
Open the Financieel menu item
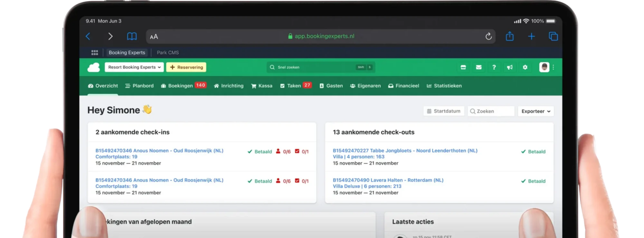click(x=404, y=86)
